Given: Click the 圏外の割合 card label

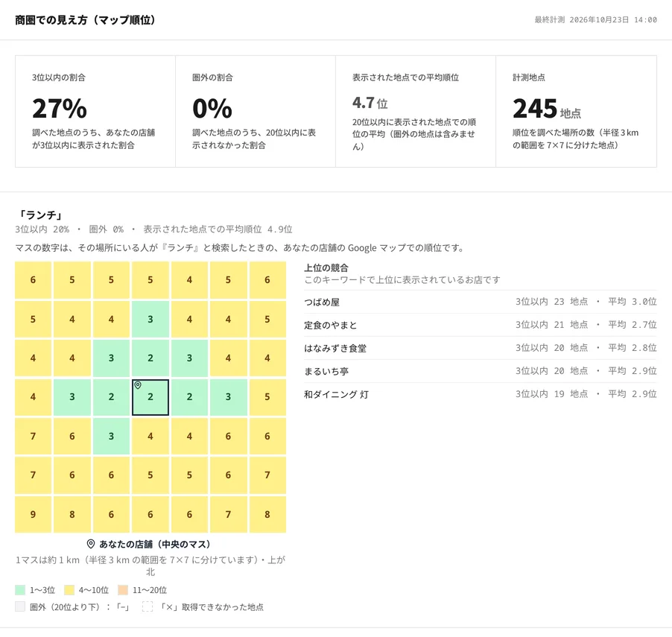Looking at the screenshot, I should click(212, 77).
